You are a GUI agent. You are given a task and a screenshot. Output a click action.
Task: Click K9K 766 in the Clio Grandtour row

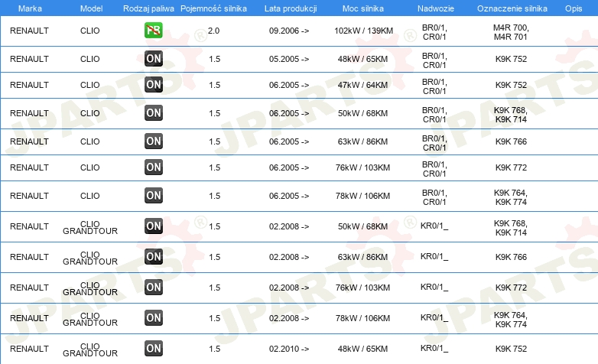pyautogui.click(x=511, y=257)
